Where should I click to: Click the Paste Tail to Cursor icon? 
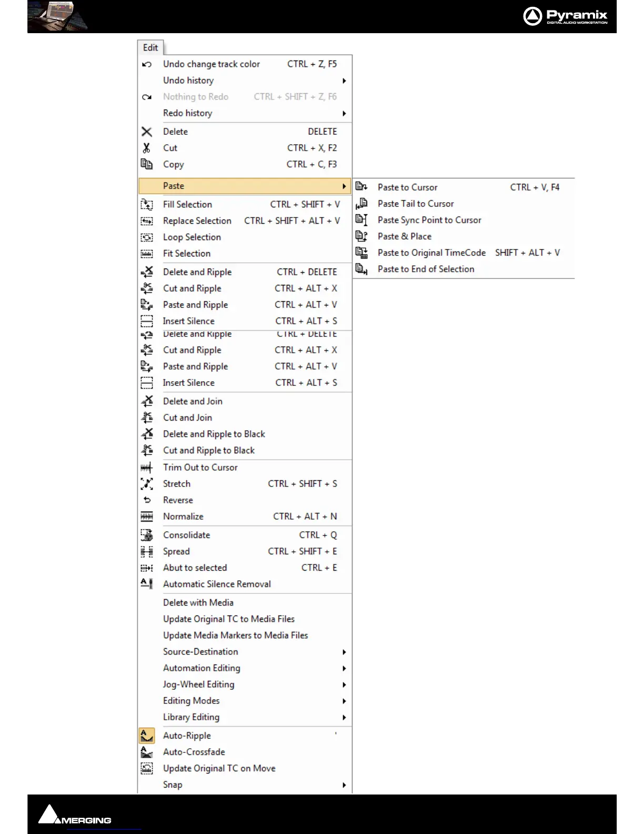[x=361, y=203]
